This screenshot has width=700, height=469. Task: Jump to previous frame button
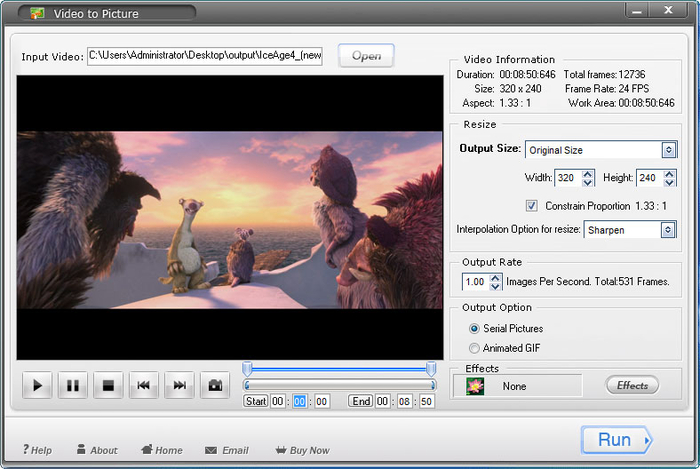point(143,385)
